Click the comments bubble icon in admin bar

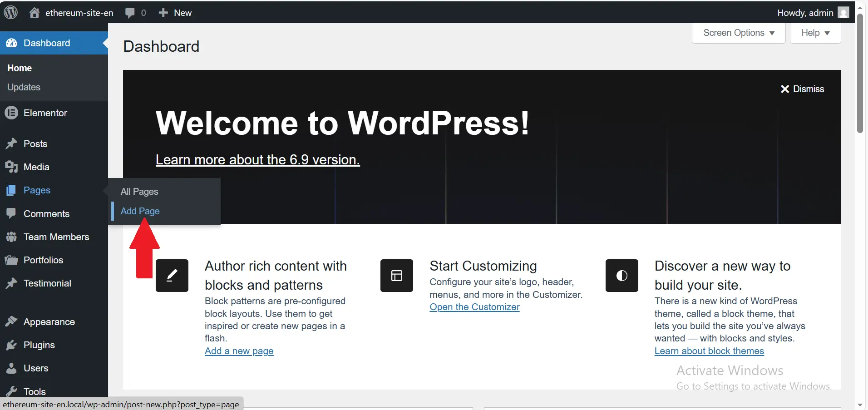130,13
